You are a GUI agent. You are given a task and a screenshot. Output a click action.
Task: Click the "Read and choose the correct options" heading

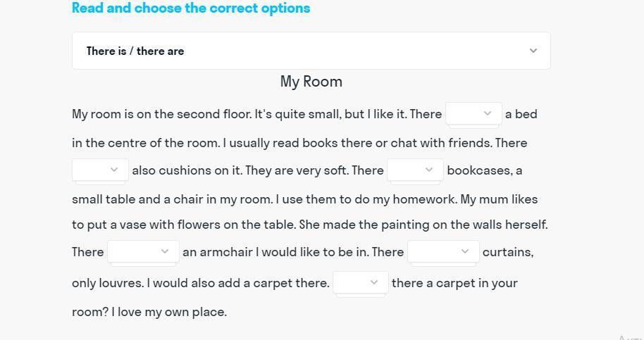click(x=191, y=8)
